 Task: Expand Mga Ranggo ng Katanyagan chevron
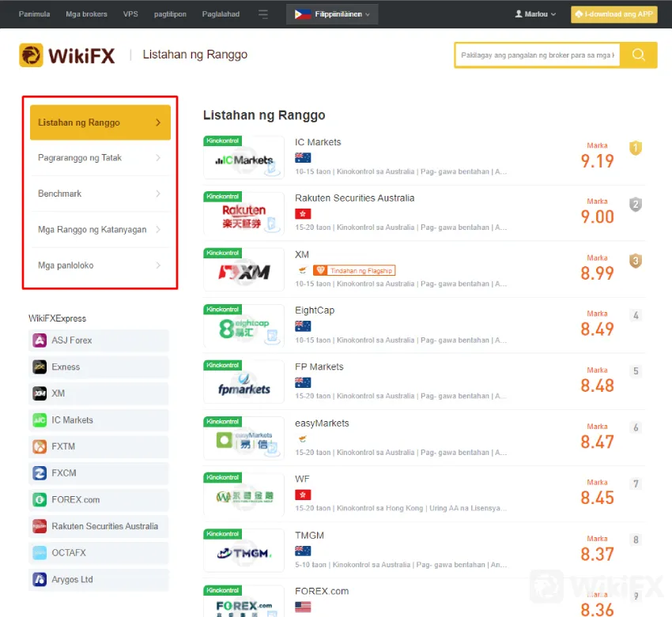point(158,230)
